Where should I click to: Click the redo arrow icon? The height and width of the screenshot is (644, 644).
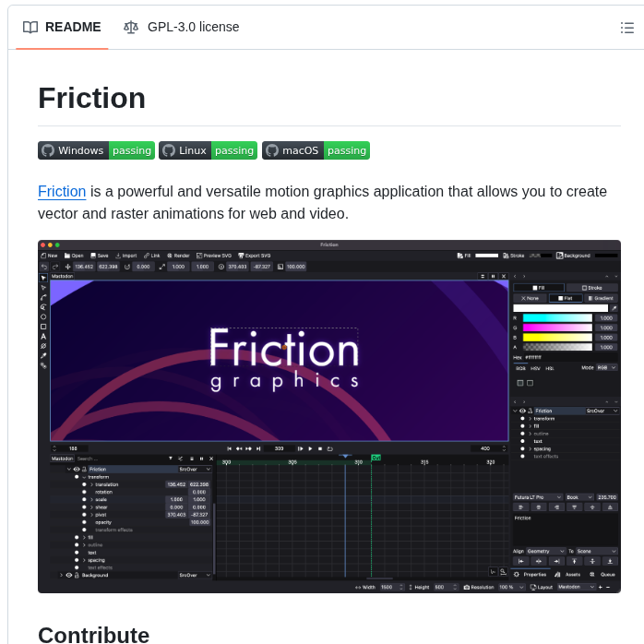tap(55, 267)
